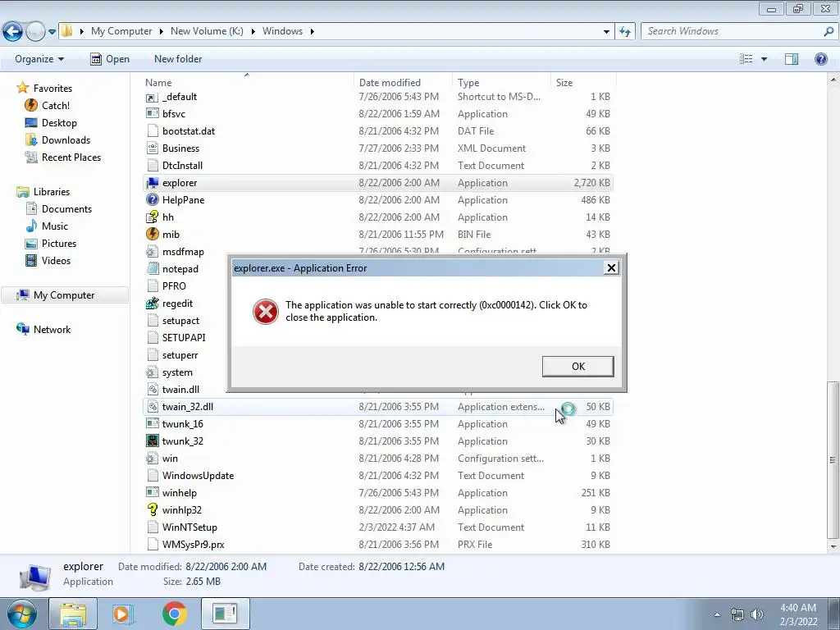
Task: Open Downloads in navigation pane
Action: click(x=66, y=139)
